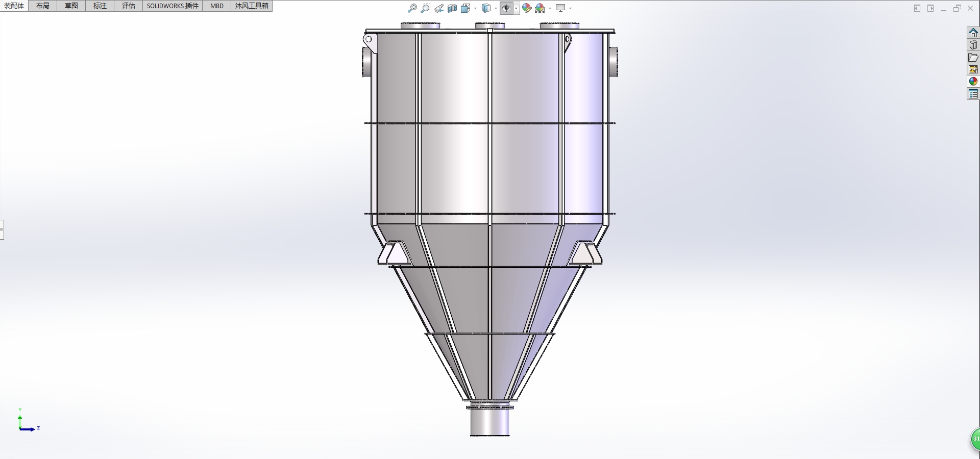Open the SOLIDWORKS 插件 tab

(173, 6)
